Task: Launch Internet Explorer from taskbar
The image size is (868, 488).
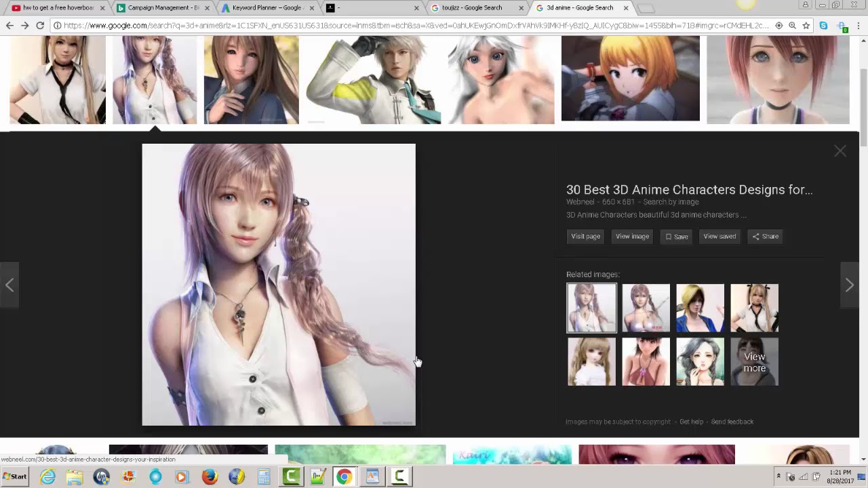Action: pyautogui.click(x=47, y=476)
